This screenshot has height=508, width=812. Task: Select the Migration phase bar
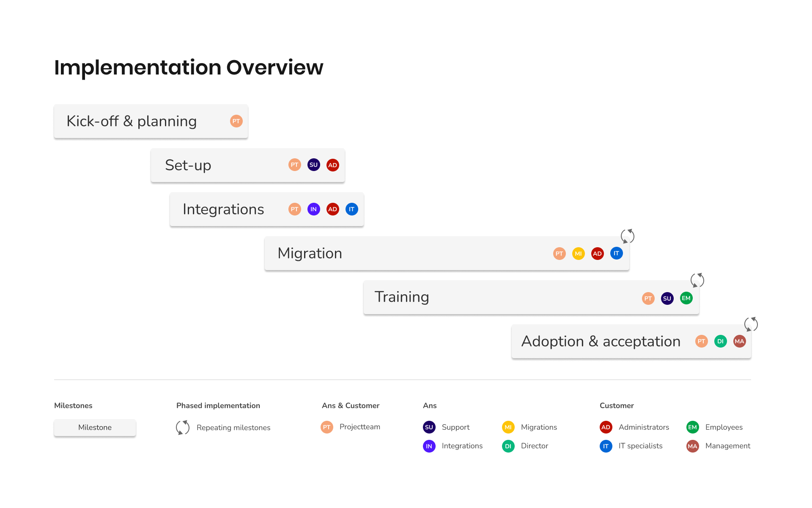point(447,253)
